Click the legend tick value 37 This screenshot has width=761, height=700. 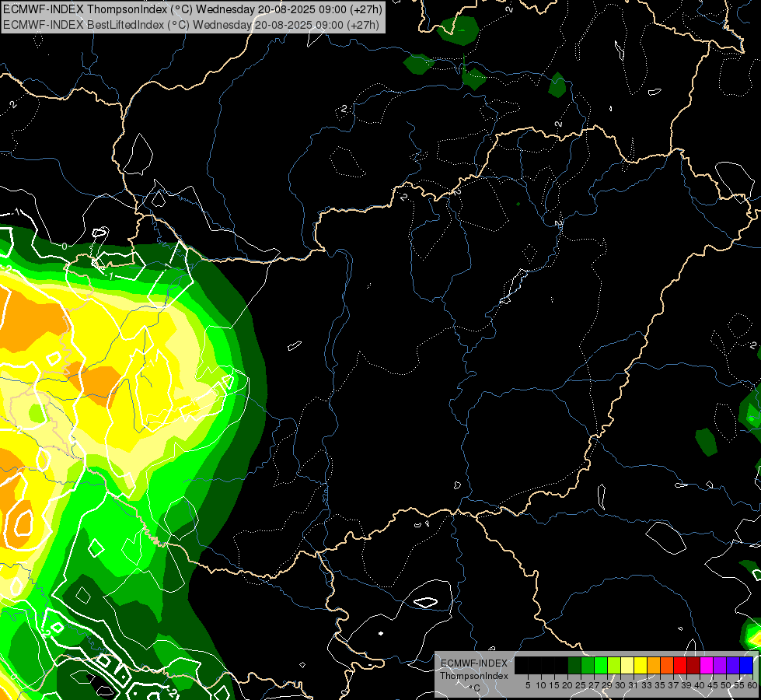[673, 685]
